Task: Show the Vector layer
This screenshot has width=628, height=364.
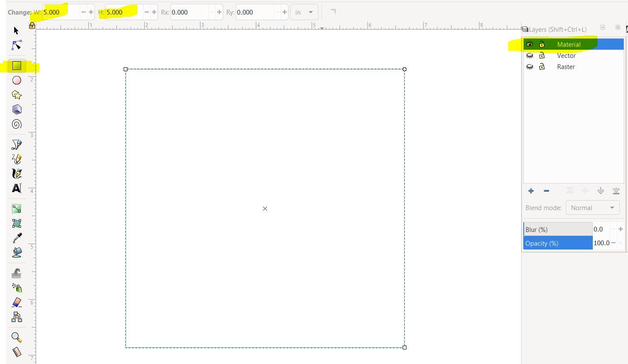Action: [530, 56]
